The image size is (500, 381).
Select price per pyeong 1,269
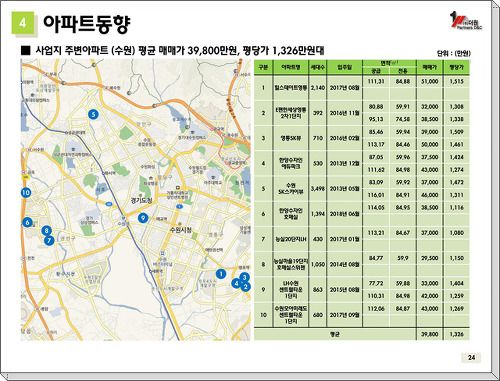[x=457, y=309]
